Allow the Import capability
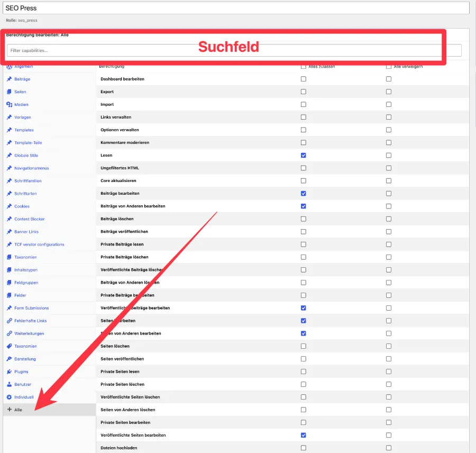Image resolution: width=476 pixels, height=453 pixels. click(x=303, y=104)
